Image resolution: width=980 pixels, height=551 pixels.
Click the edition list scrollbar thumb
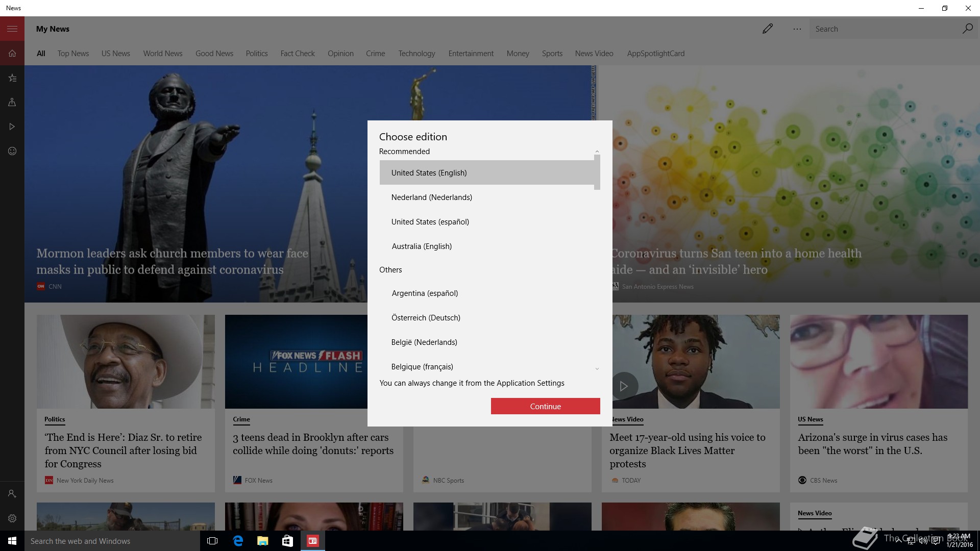597,172
